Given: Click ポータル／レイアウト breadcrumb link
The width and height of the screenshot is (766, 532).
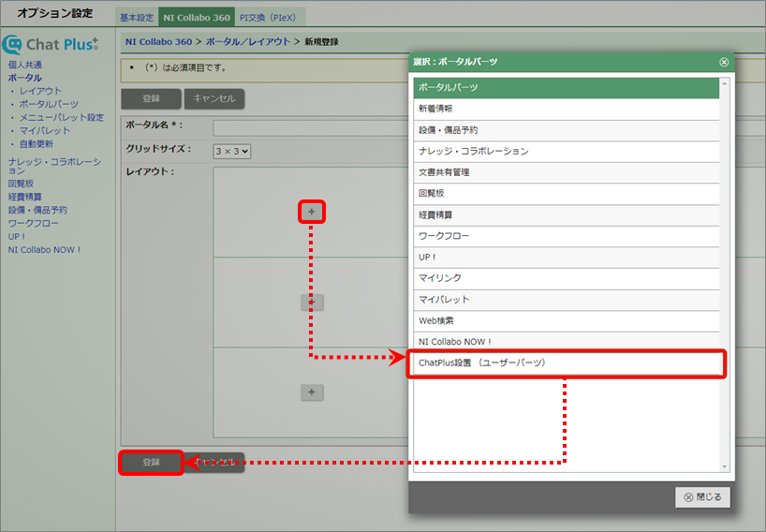Looking at the screenshot, I should tap(248, 42).
